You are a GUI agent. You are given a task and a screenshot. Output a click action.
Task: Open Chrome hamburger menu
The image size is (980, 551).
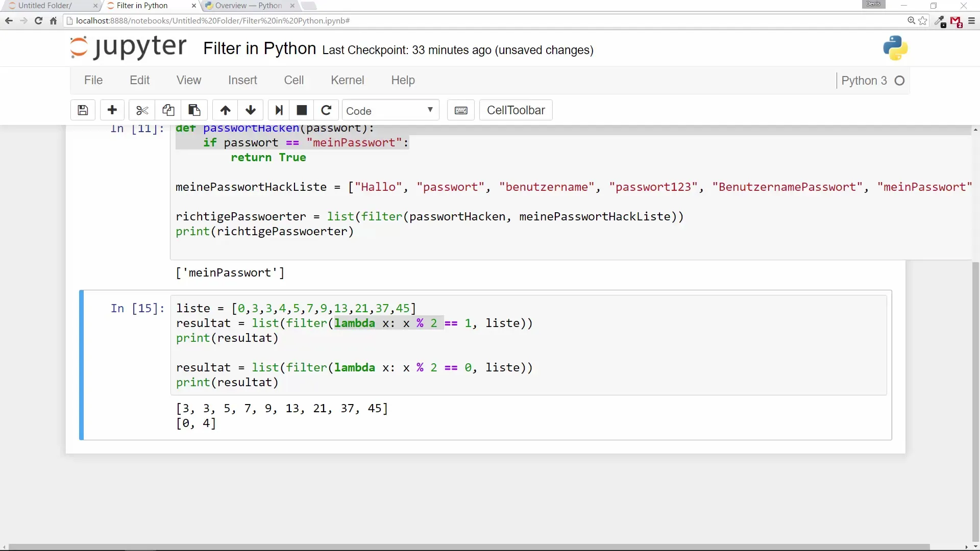[971, 21]
